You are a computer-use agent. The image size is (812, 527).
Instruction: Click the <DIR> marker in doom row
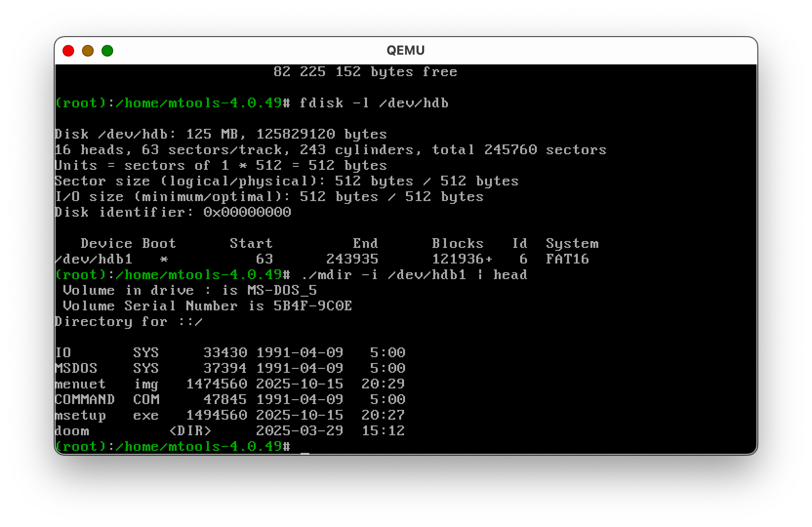tap(190, 431)
